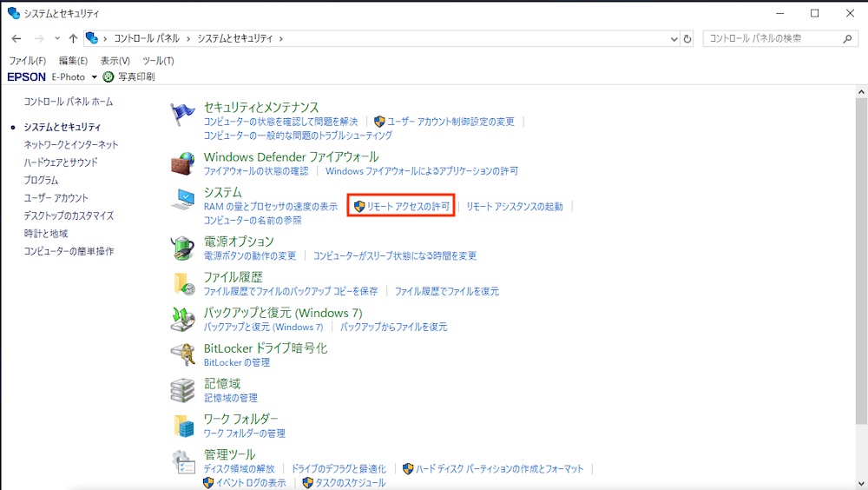This screenshot has height=490, width=868.
Task: Open イベント ログの表示 link
Action: pyautogui.click(x=251, y=483)
